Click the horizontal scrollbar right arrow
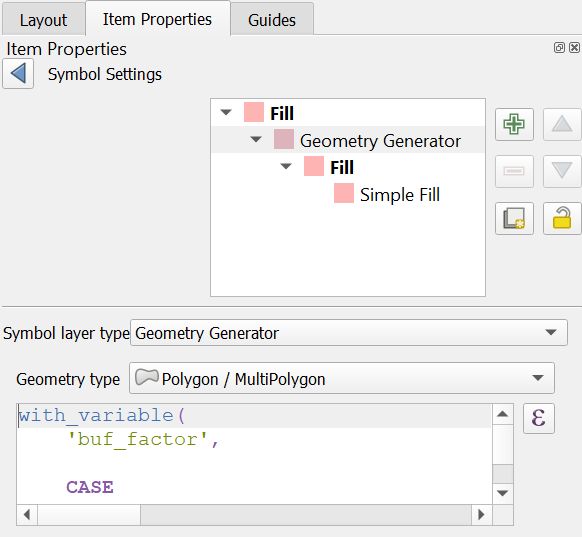The image size is (582, 537). pos(481,514)
